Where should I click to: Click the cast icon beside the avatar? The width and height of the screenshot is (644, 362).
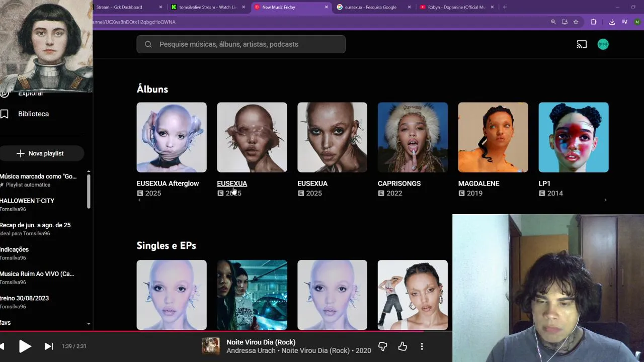point(582,44)
